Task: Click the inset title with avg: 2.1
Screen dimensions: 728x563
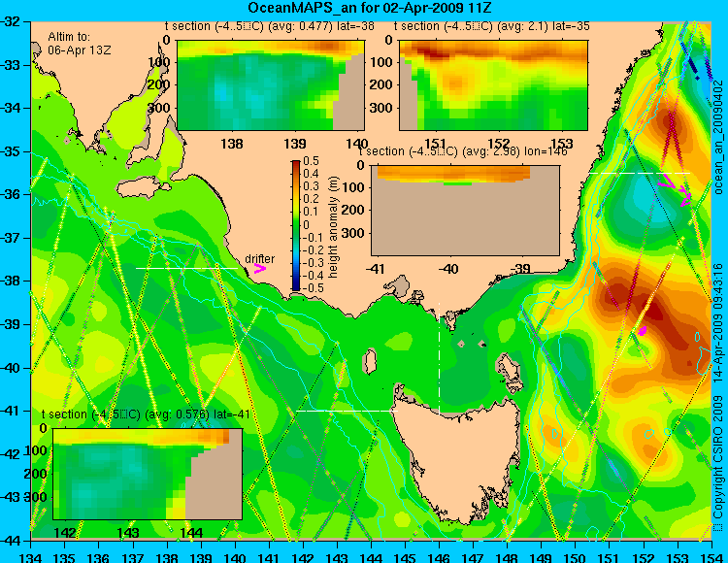Action: [492, 26]
